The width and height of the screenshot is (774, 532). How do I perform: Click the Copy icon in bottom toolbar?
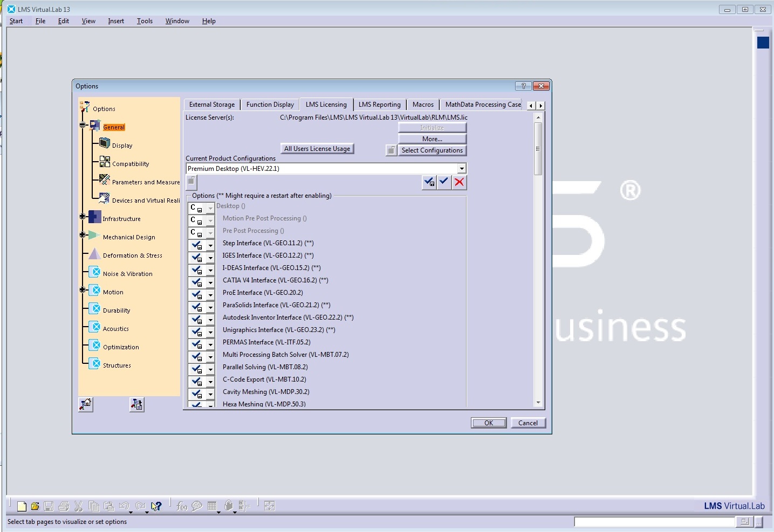[x=94, y=506]
